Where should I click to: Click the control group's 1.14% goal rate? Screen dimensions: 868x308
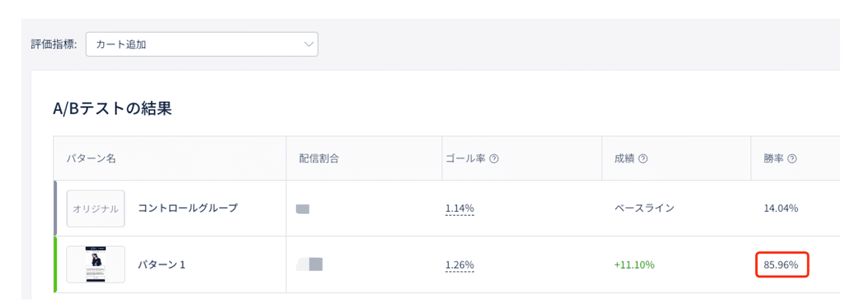(x=459, y=208)
